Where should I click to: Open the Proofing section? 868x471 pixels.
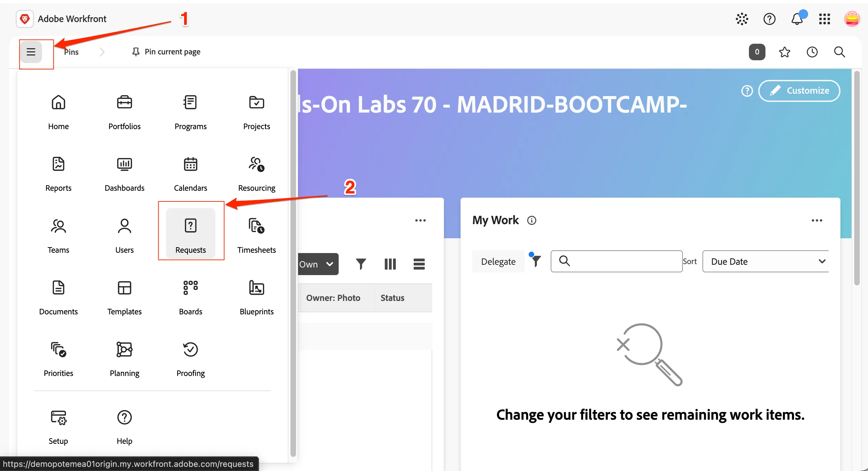click(190, 359)
